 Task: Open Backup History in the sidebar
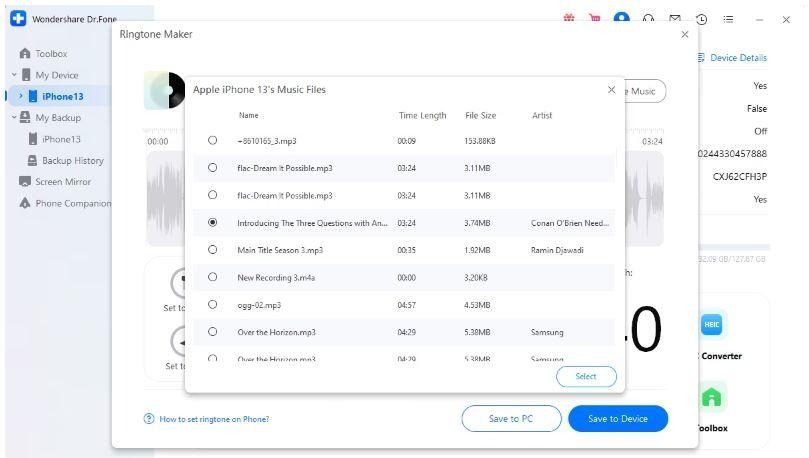point(72,161)
